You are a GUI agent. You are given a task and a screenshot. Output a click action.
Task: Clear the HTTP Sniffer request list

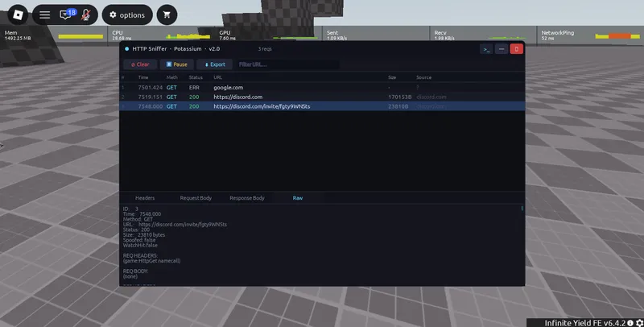click(140, 64)
